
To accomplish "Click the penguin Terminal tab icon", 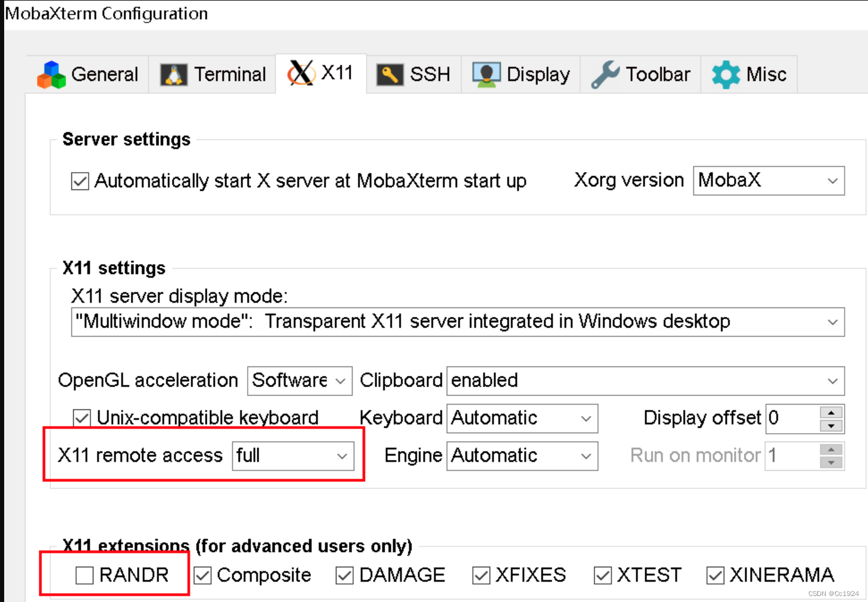I will (174, 75).
